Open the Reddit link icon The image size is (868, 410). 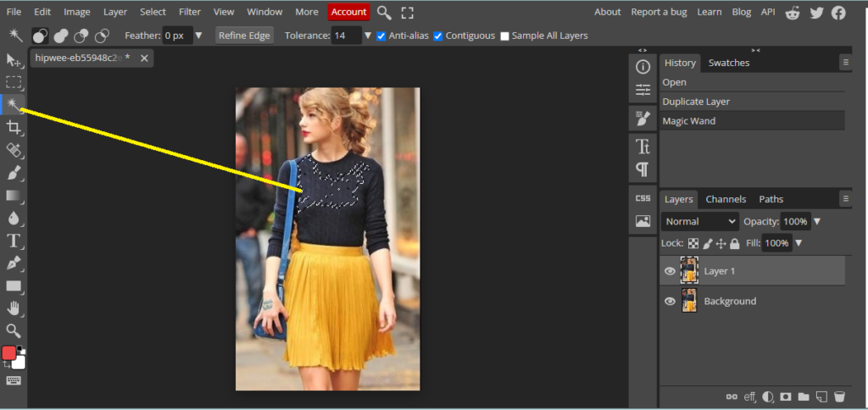click(x=793, y=12)
